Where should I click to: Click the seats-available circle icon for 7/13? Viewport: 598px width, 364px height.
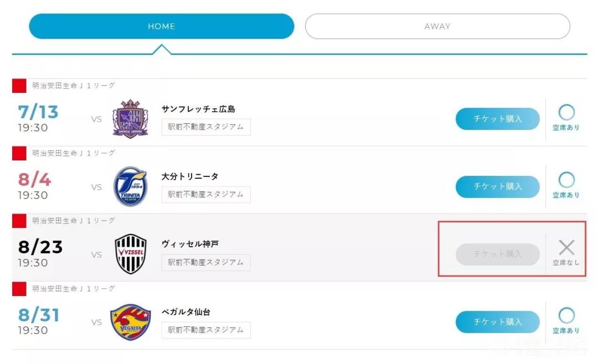pyautogui.click(x=566, y=113)
